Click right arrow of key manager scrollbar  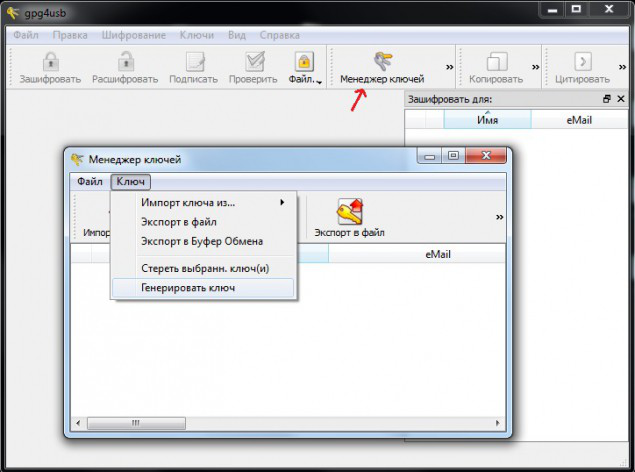coord(498,423)
